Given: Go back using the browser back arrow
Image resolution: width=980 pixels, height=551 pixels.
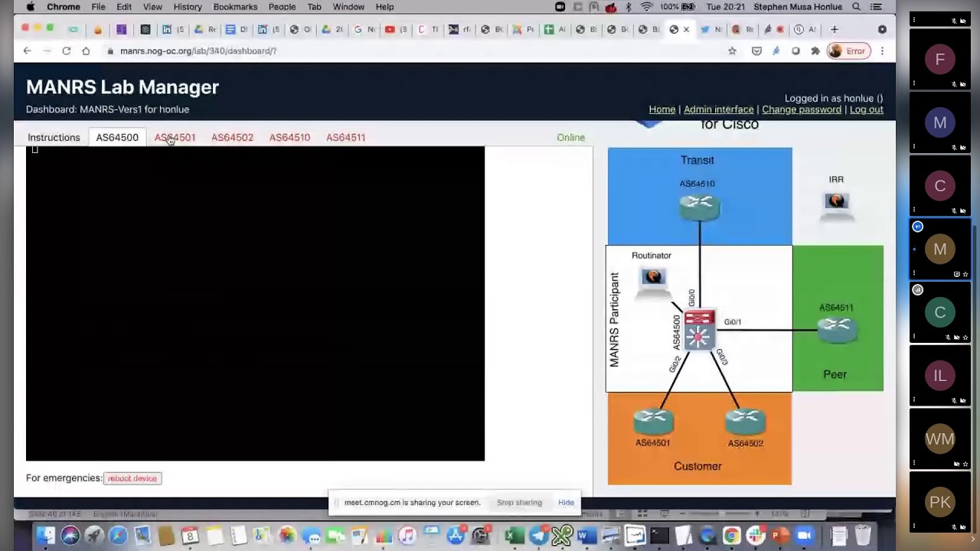Looking at the screenshot, I should (27, 51).
